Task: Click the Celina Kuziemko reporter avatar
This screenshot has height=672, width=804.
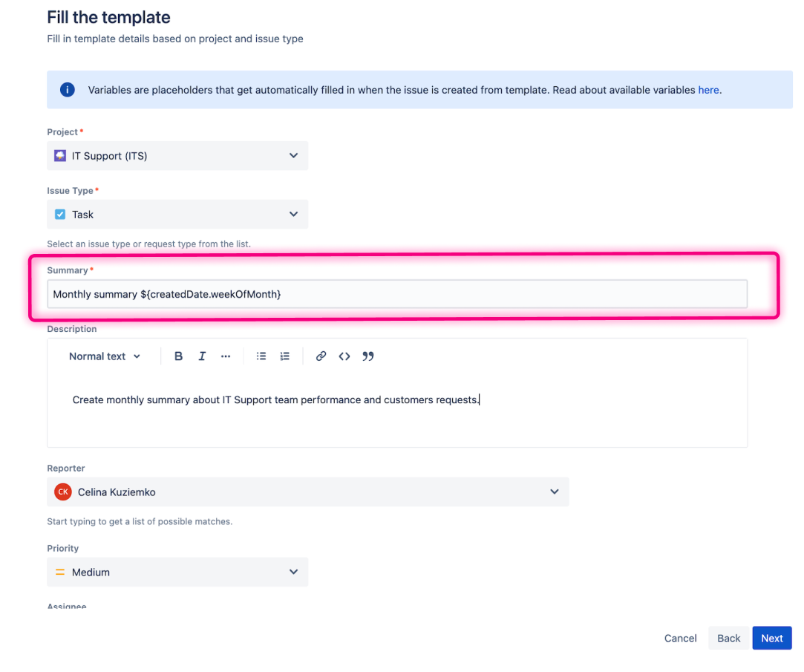Action: [63, 492]
